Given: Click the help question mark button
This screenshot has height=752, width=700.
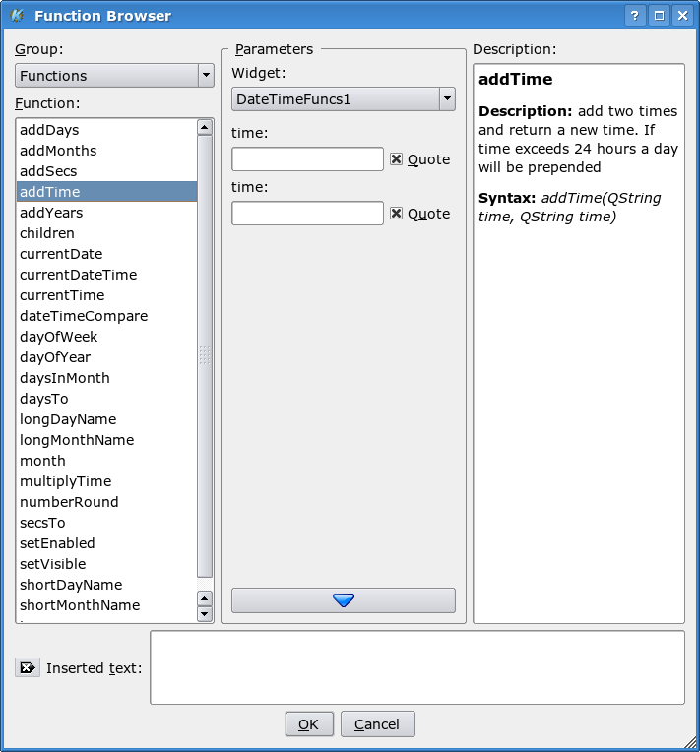Looking at the screenshot, I should pyautogui.click(x=635, y=16).
